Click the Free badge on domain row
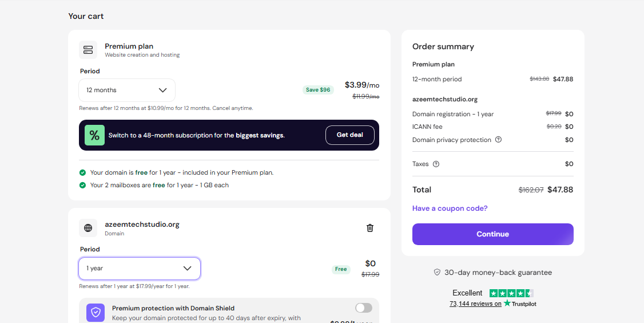644x323 pixels. pos(341,269)
